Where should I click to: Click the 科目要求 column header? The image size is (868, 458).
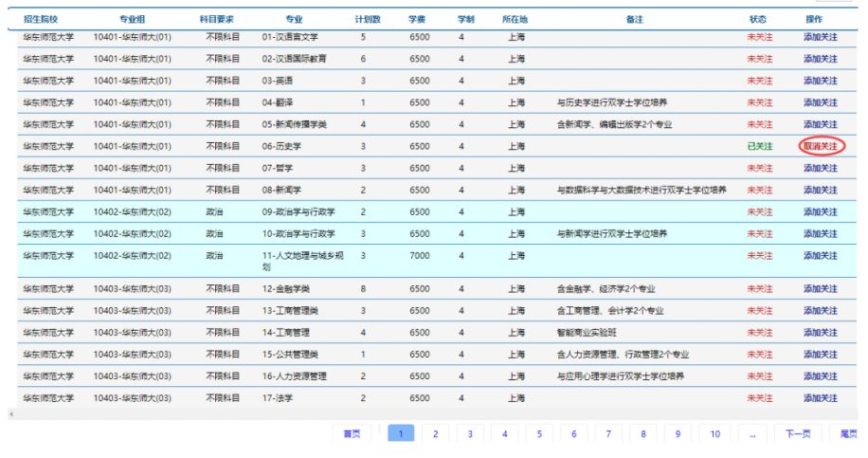216,19
